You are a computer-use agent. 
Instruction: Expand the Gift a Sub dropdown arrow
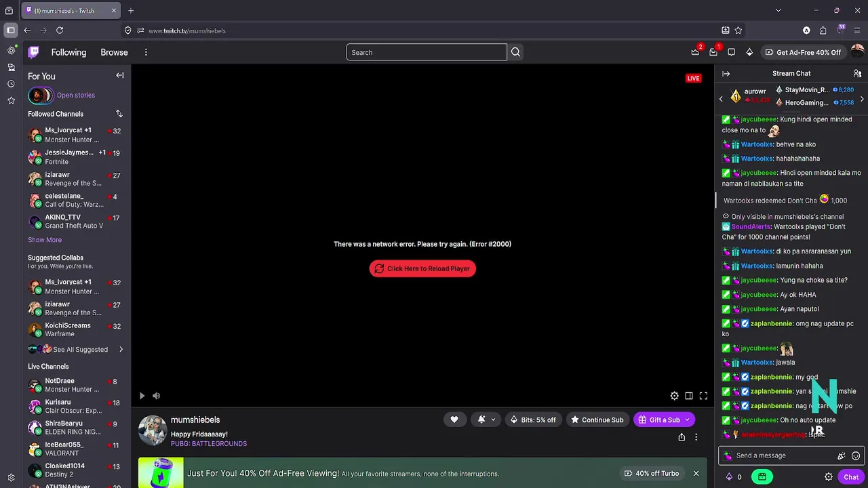(687, 420)
